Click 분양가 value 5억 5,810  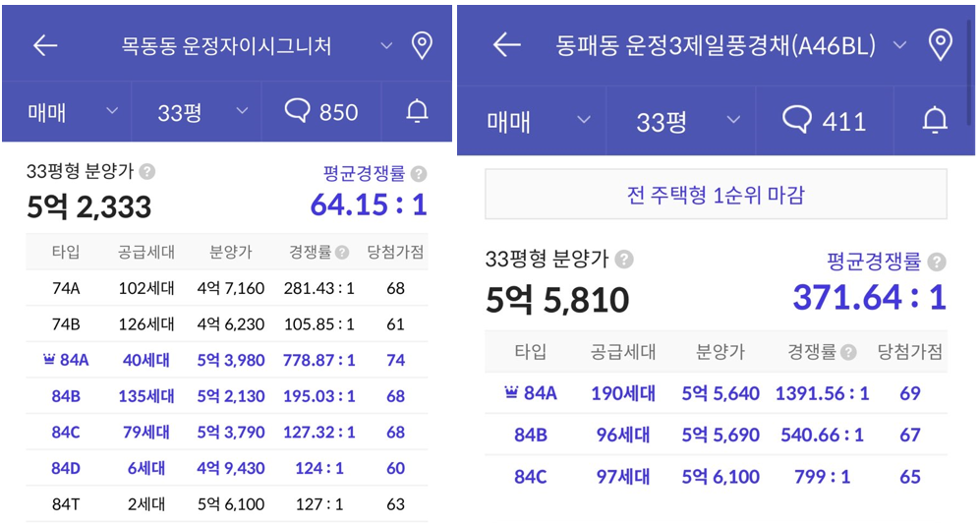point(557,300)
